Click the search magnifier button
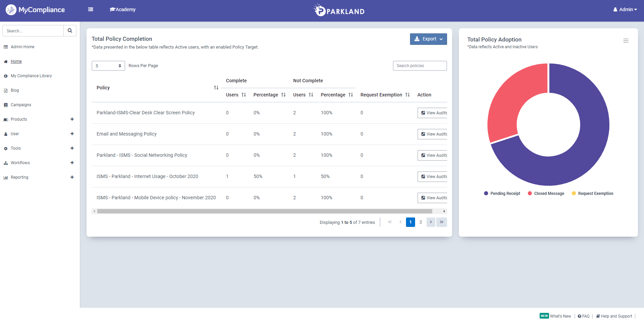644x324 pixels. point(70,31)
